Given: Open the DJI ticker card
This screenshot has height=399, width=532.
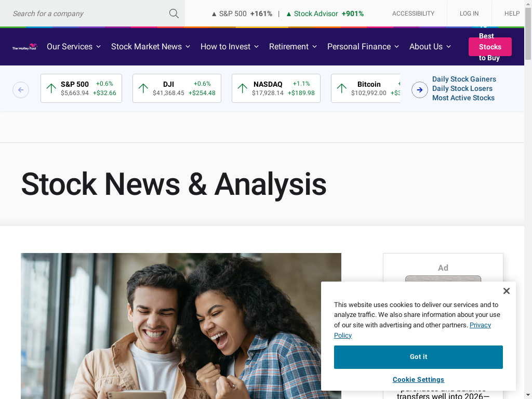Looking at the screenshot, I should pyautogui.click(x=177, y=88).
